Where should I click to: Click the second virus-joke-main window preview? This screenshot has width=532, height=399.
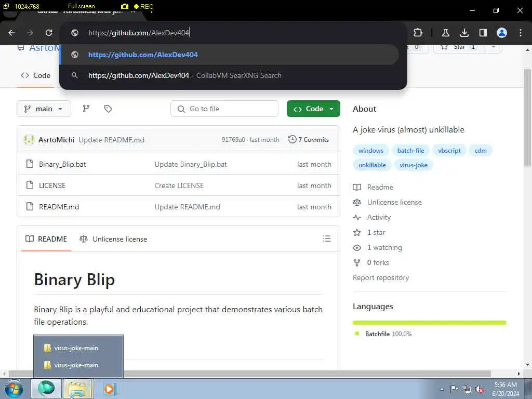78,365
